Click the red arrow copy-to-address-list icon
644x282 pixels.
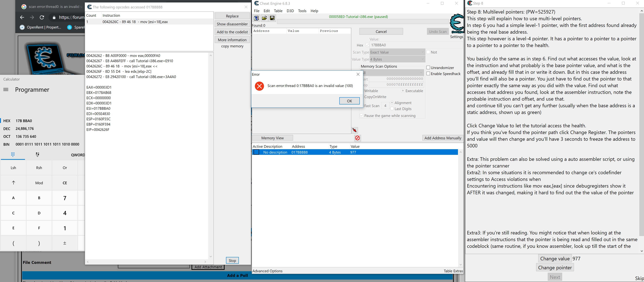point(354,130)
